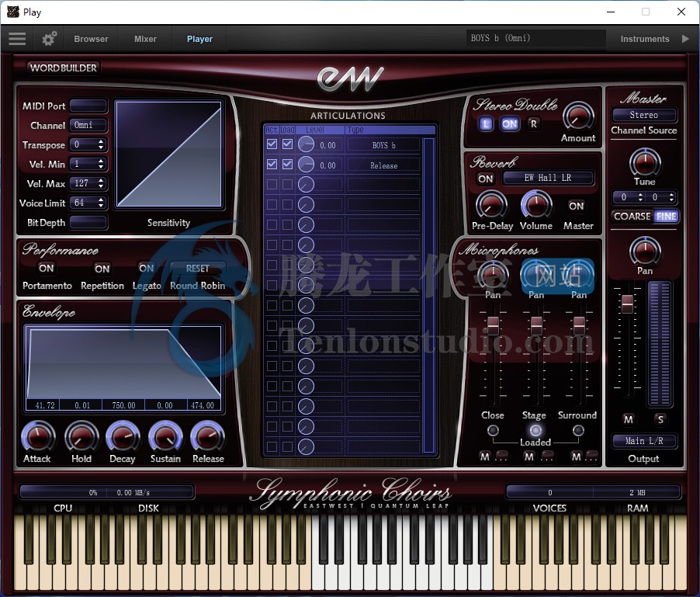Mute the Stage microphone channel
The image size is (700, 597).
pos(529,456)
